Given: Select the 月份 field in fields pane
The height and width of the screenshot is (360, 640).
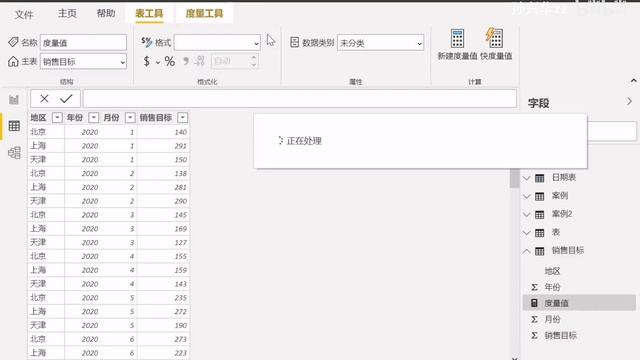Looking at the screenshot, I should [x=552, y=319].
